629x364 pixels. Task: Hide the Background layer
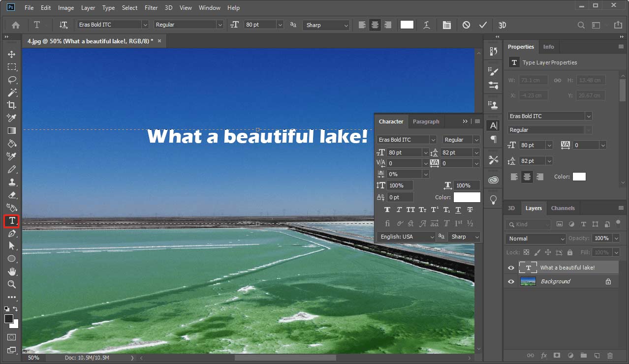tap(511, 281)
